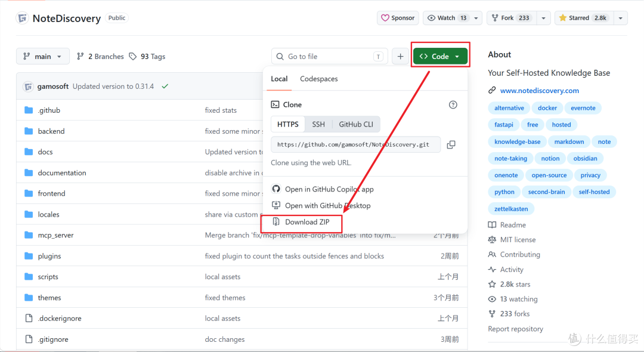Image resolution: width=644 pixels, height=352 pixels.
Task: Click the Activity pulse icon
Action: pyautogui.click(x=492, y=270)
